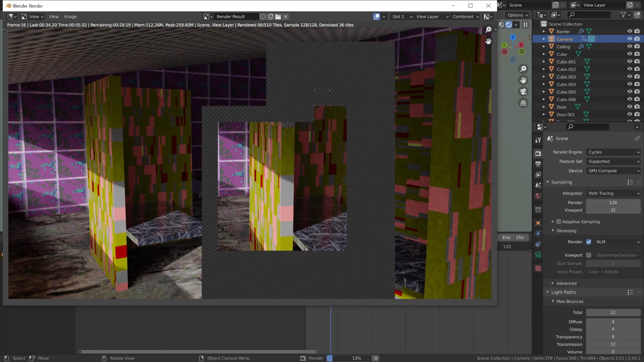Screen dimensions: 644x362
Task: Open the World properties globe icon
Action: [x=538, y=196]
